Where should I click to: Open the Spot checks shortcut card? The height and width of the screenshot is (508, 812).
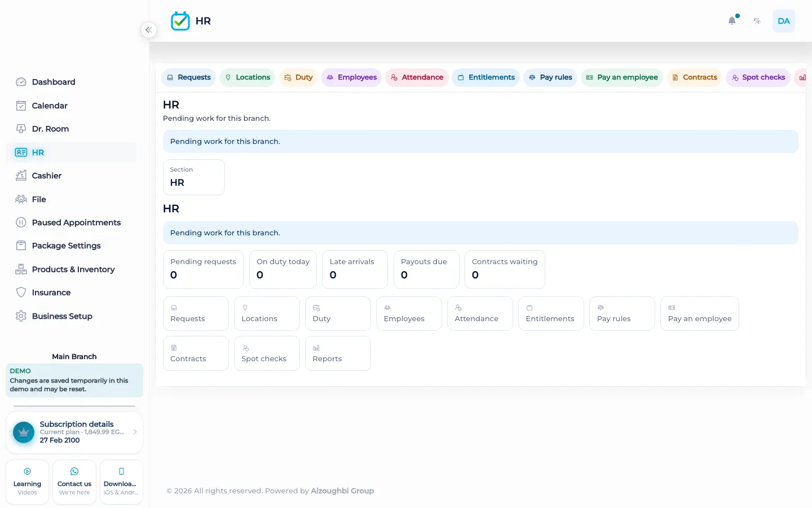tap(267, 353)
